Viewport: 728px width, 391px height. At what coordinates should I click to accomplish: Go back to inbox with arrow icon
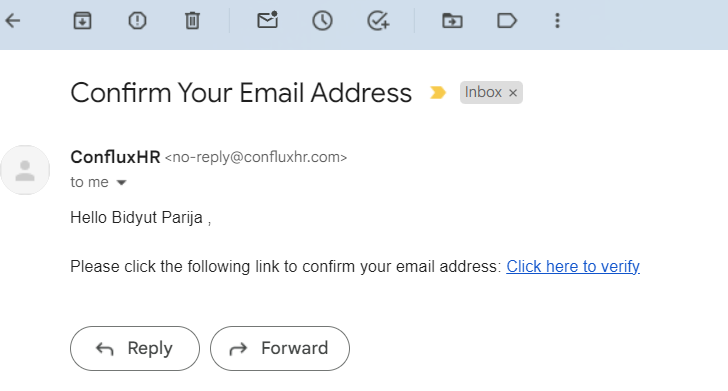click(x=13, y=20)
